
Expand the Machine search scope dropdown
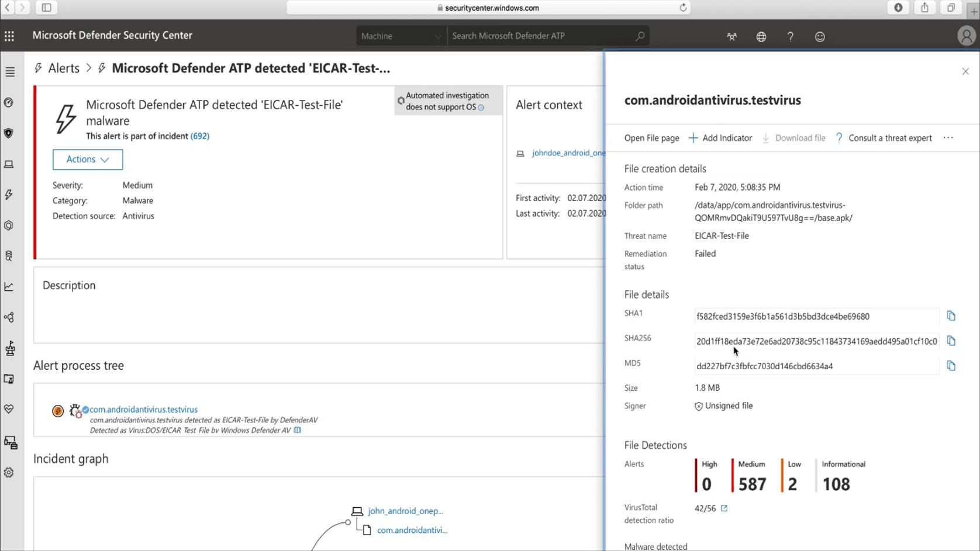coord(402,36)
